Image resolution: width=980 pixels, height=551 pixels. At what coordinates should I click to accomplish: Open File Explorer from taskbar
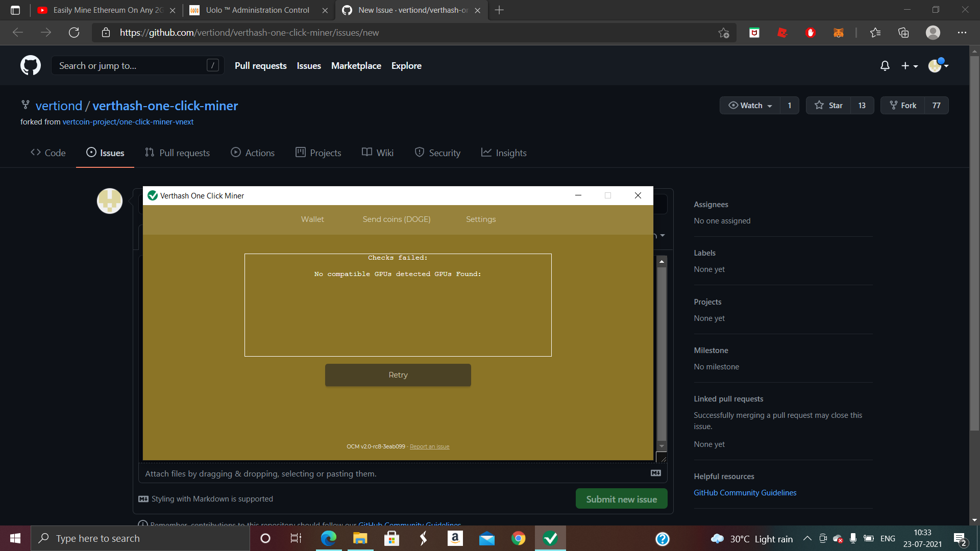click(x=360, y=538)
